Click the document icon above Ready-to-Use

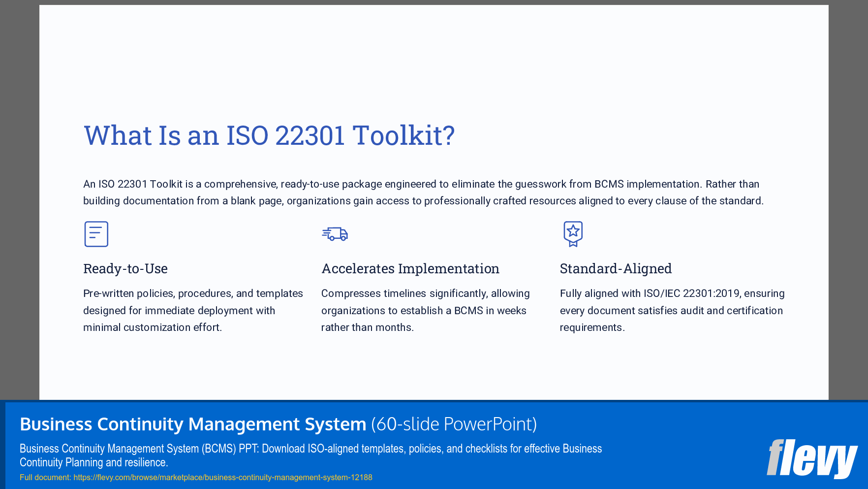point(96,234)
